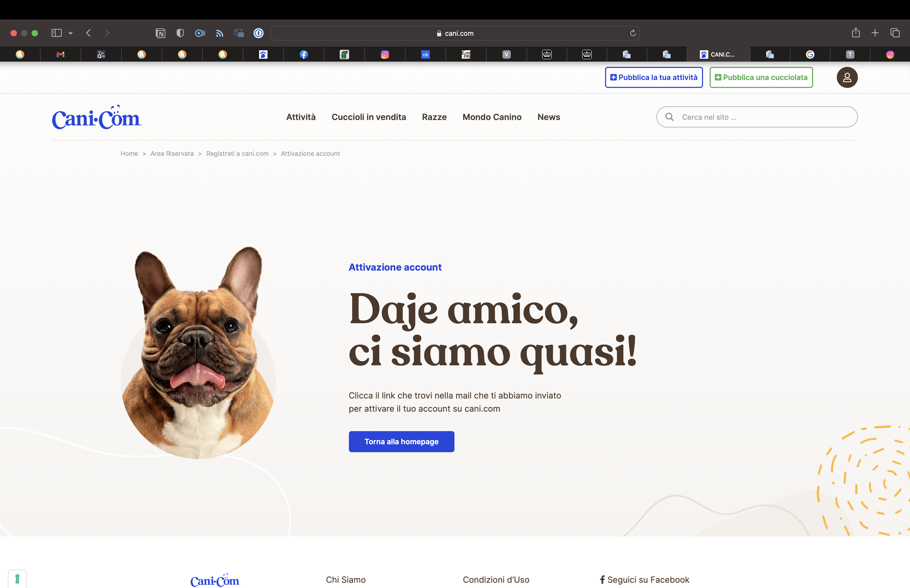
Task: Open Condizioni d'Uso footer link
Action: pyautogui.click(x=496, y=580)
